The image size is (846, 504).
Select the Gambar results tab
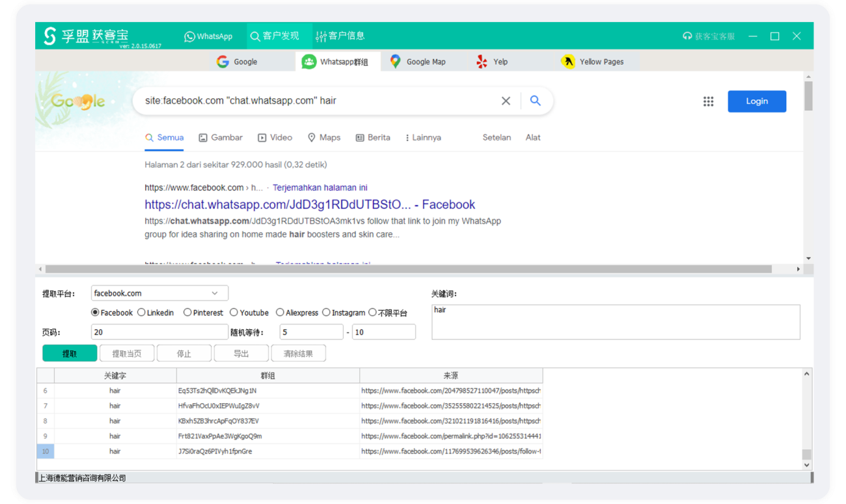[x=221, y=138]
